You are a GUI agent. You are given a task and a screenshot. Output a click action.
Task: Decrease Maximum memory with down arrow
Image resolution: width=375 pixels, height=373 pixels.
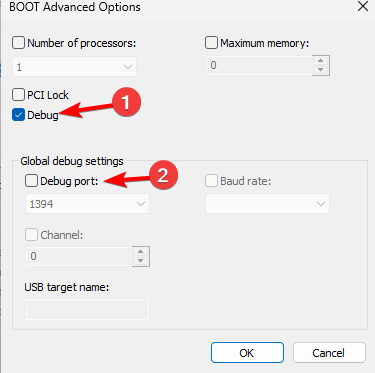coord(321,70)
